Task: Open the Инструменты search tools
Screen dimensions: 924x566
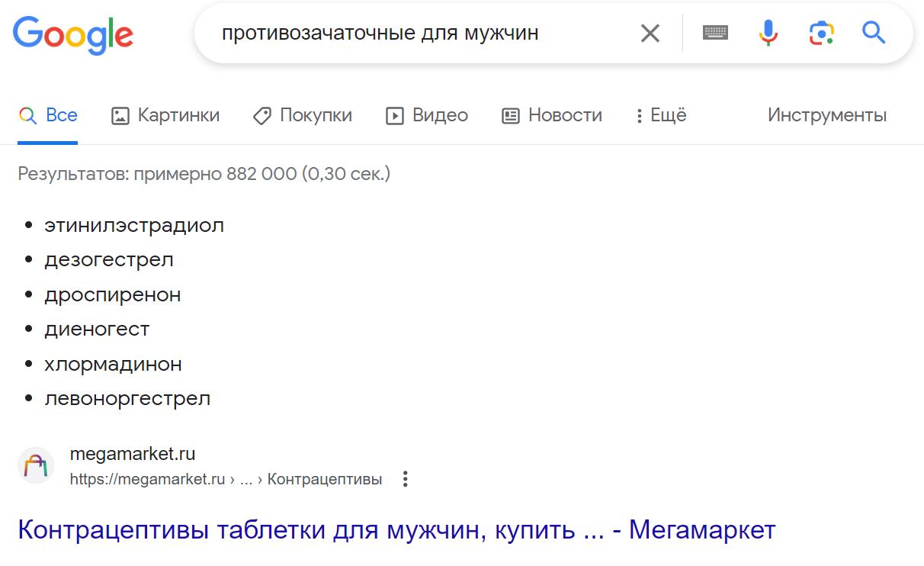Action: [x=826, y=115]
